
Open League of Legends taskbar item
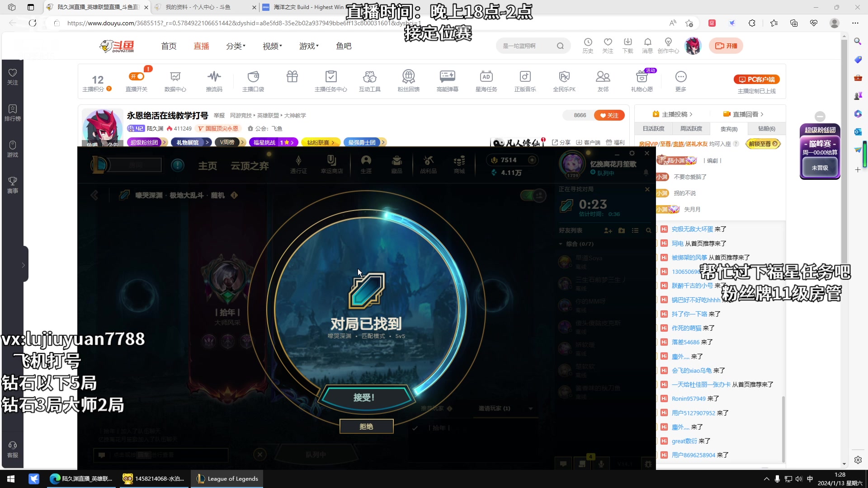point(227,479)
